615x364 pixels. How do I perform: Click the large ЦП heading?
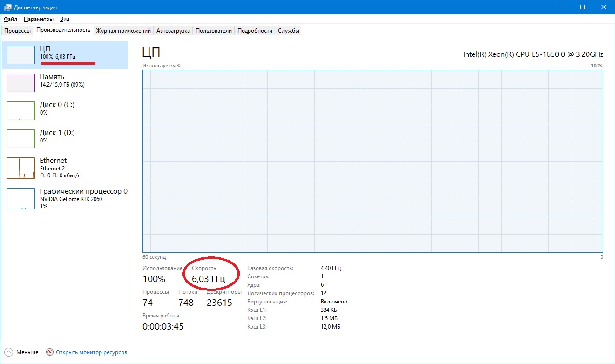click(151, 52)
